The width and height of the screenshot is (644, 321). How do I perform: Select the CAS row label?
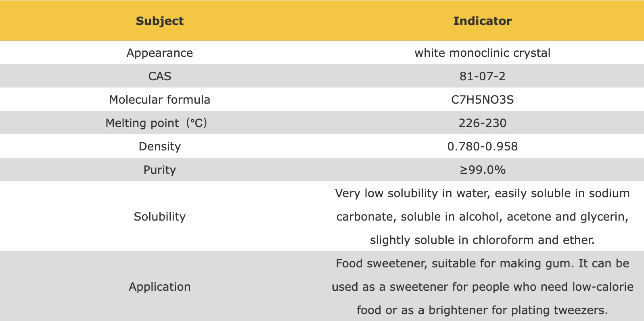coord(160,76)
